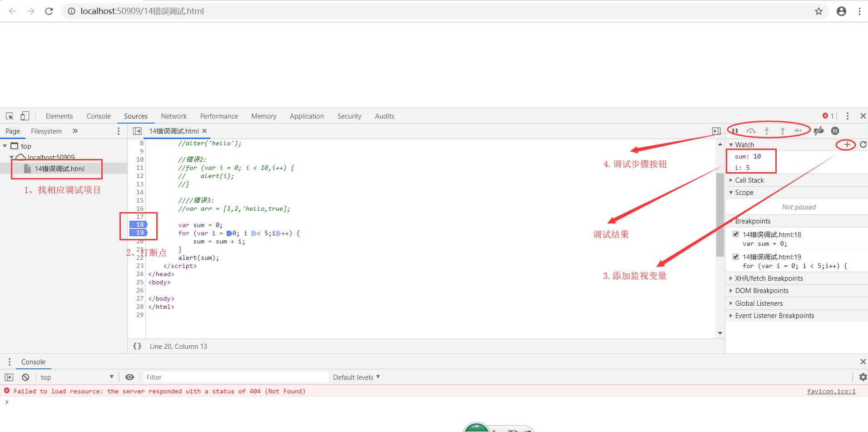Screen dimensions: 868x432
Task: Open the Elements panel
Action: pyautogui.click(x=59, y=116)
